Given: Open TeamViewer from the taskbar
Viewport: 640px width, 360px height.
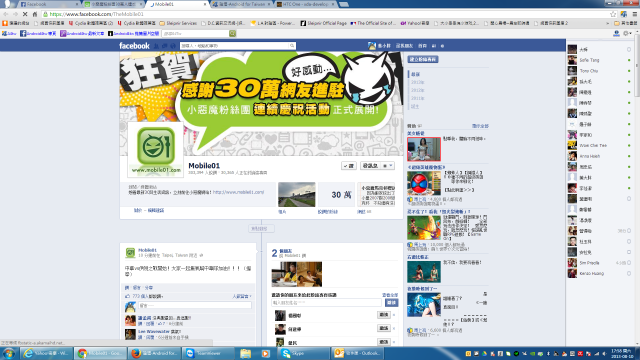Looking at the screenshot, I should pyautogui.click(x=208, y=353).
